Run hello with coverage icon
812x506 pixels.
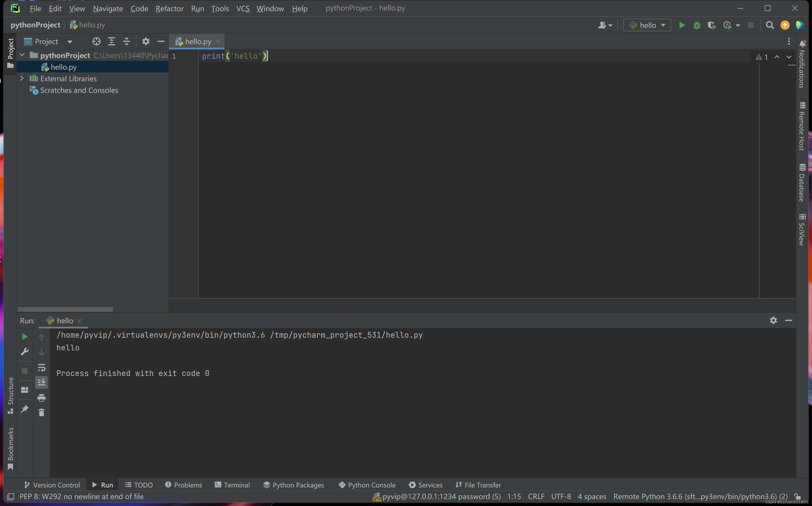pyautogui.click(x=712, y=25)
